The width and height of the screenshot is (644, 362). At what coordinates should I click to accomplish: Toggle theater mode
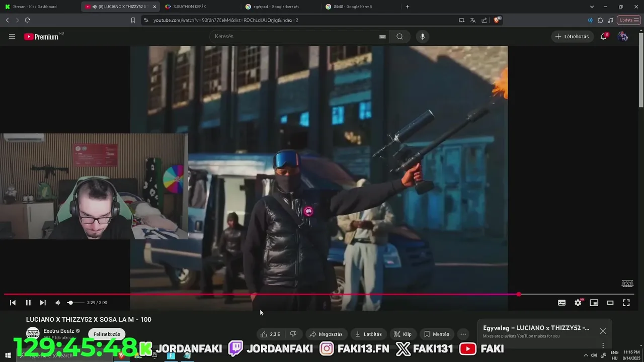(610, 303)
